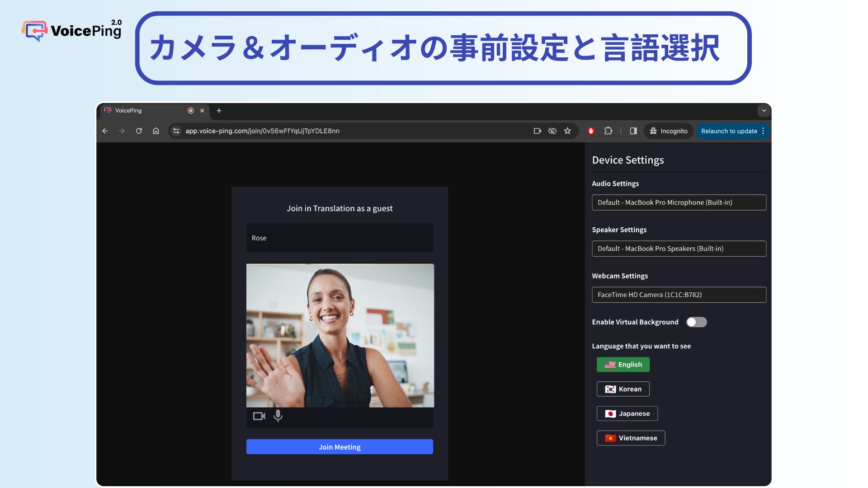
Task: Click the browser reload icon
Action: coord(139,131)
